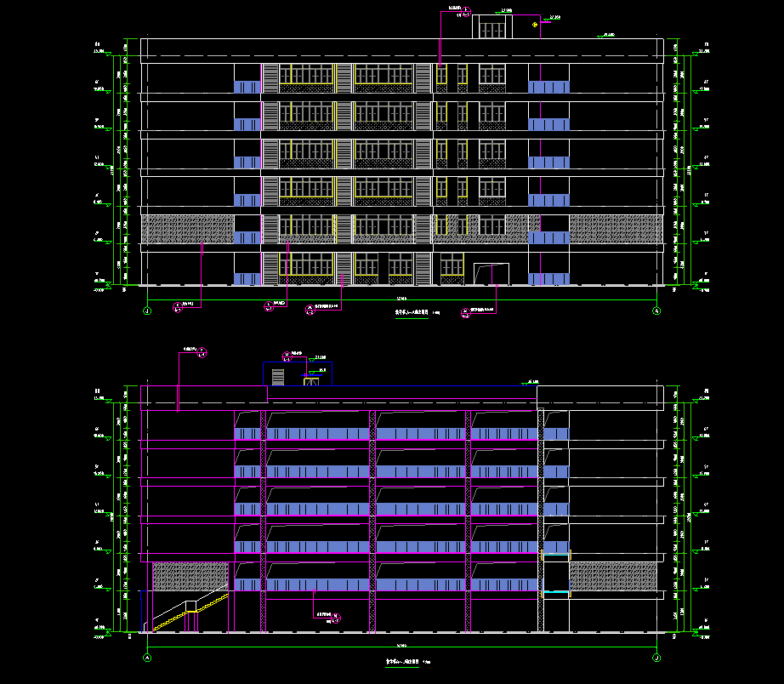Click the right axis bubble under the top elevation
The image size is (784, 684).
point(656,311)
